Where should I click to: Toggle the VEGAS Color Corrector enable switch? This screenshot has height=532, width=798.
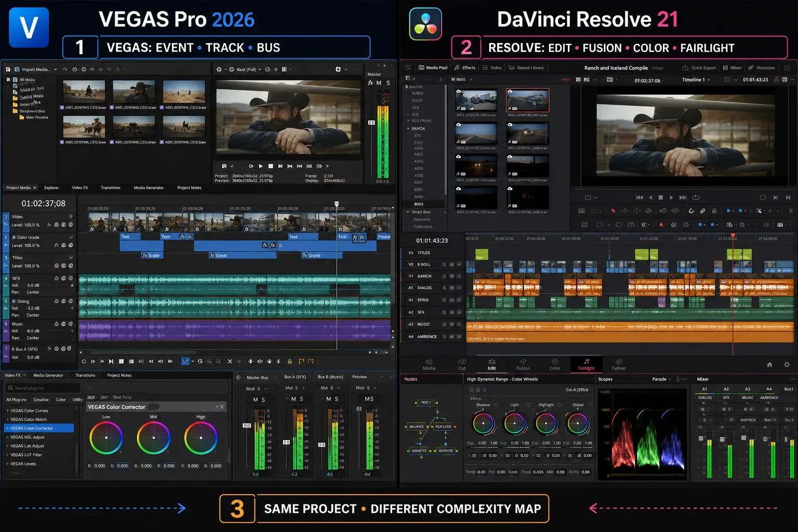tap(154, 407)
